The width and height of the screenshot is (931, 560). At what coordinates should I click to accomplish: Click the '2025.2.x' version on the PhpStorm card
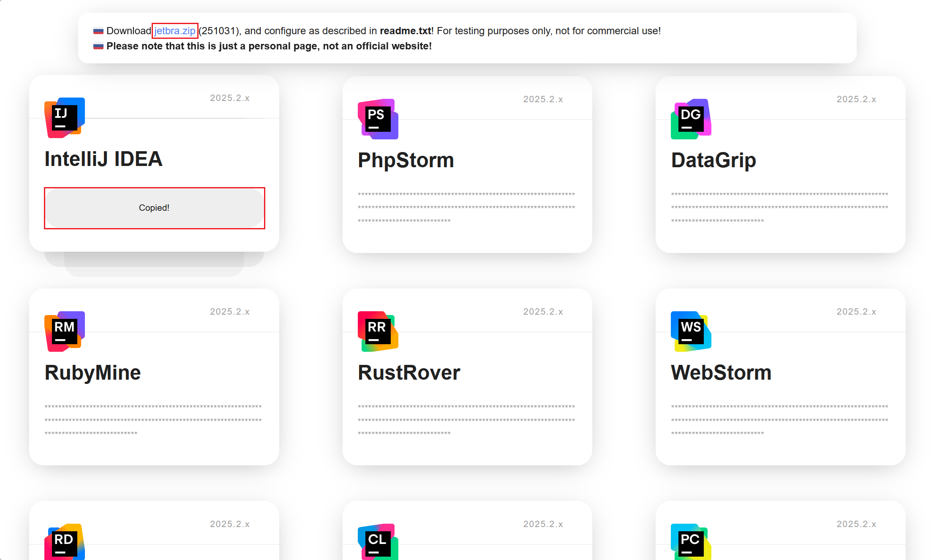tap(543, 99)
